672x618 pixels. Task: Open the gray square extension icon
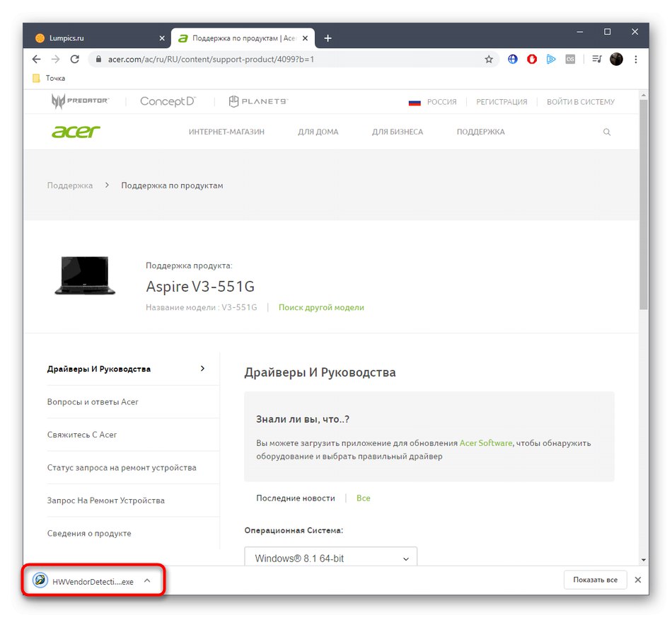570,59
